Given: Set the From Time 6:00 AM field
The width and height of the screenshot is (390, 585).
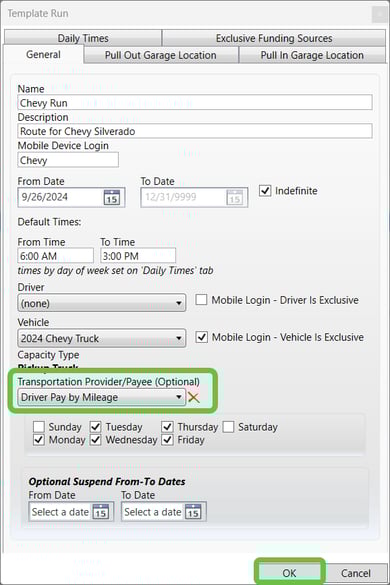Looking at the screenshot, I should pyautogui.click(x=56, y=256).
